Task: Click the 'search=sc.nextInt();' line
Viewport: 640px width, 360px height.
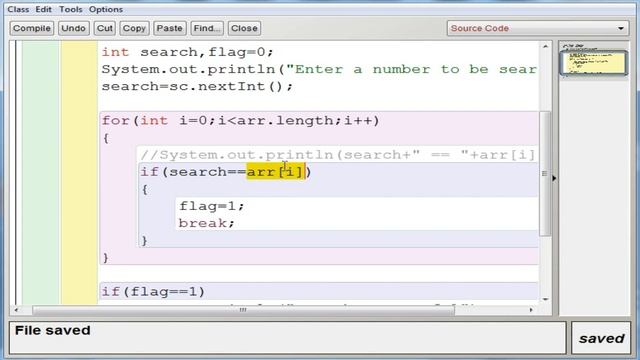Action: pyautogui.click(x=197, y=87)
